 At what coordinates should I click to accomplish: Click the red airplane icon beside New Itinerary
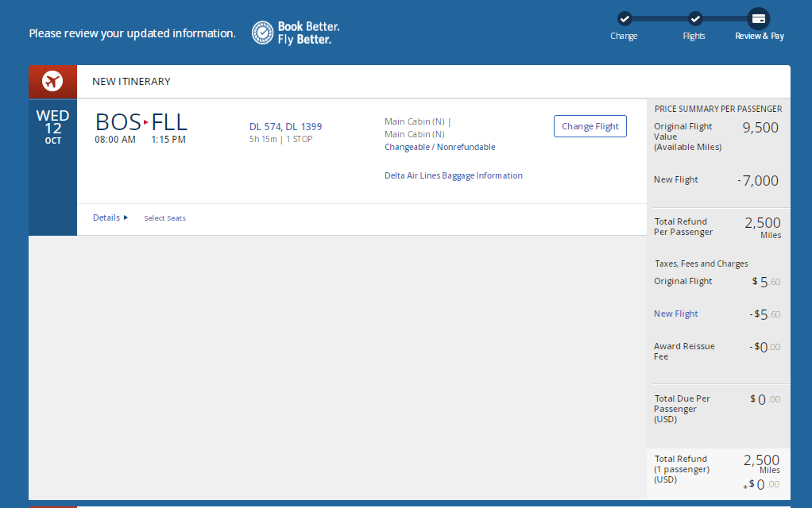[x=52, y=81]
